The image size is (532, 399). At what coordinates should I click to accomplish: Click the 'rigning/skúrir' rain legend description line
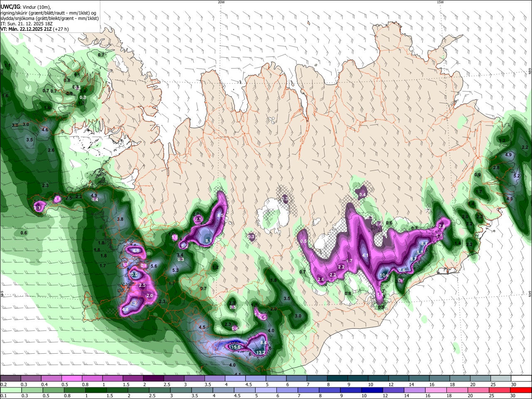49,12
